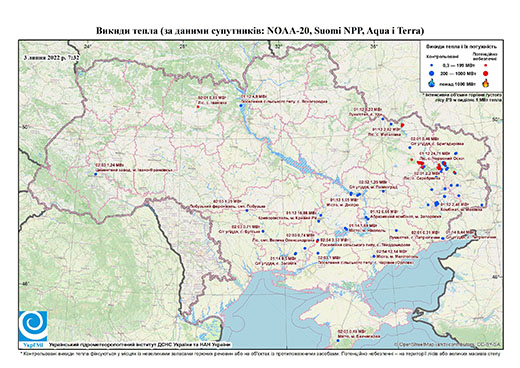Click the blue flame icon in the legend
Viewport: 520px width, 368px height.
point(432,83)
